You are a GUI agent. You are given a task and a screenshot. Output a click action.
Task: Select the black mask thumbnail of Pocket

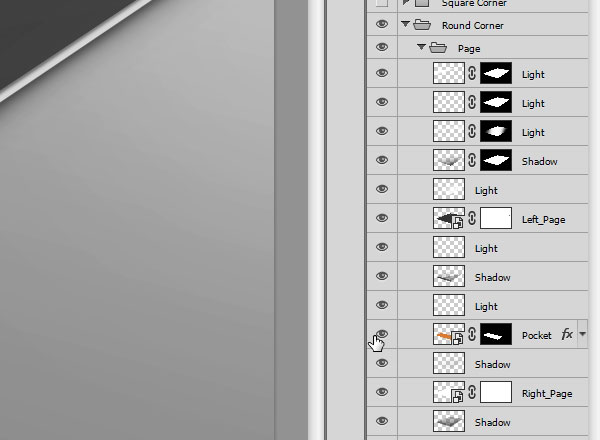click(496, 334)
